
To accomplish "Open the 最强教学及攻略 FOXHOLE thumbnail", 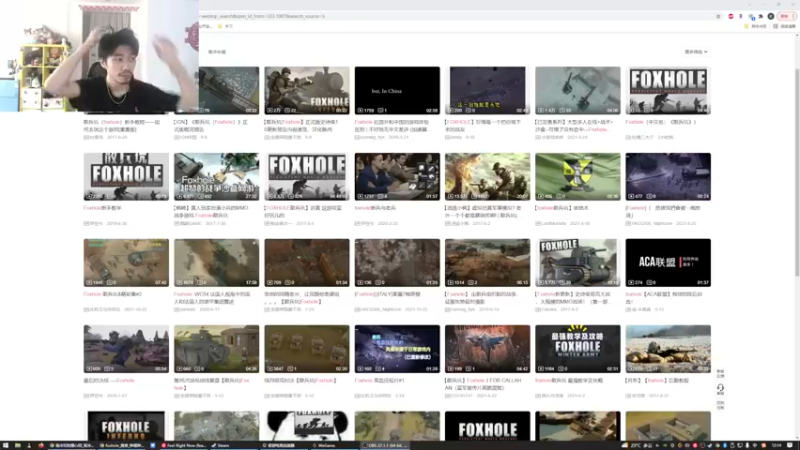I will pos(578,348).
